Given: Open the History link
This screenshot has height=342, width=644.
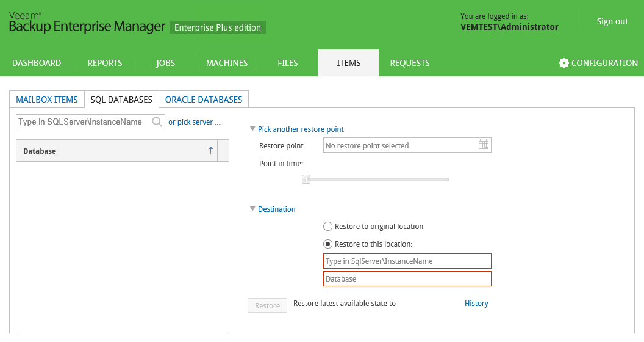Looking at the screenshot, I should [476, 304].
